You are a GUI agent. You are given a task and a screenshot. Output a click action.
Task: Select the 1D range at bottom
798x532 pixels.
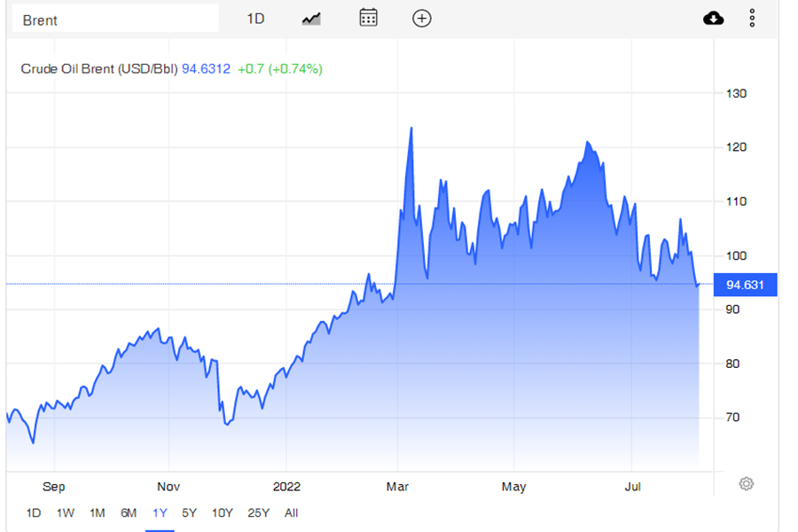(x=34, y=512)
